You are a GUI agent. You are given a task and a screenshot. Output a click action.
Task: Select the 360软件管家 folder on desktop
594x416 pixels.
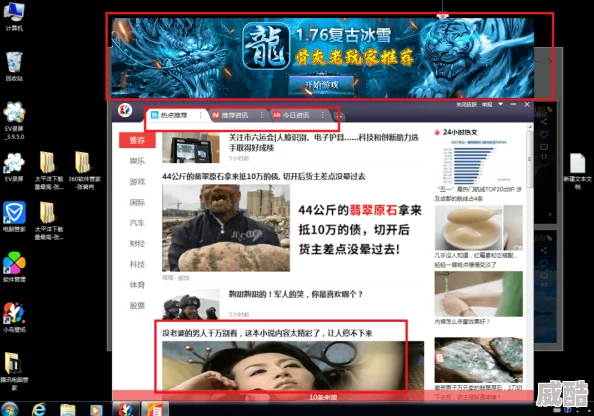(84, 170)
